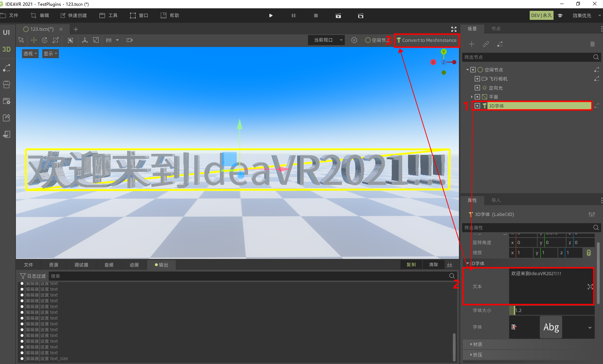Activate the move tool in viewport toolbar
The width and height of the screenshot is (603, 364).
pos(34,40)
